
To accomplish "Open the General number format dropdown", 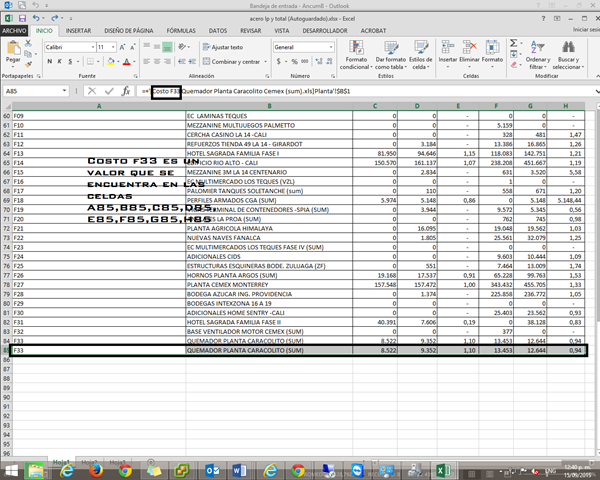I will pyautogui.click(x=331, y=47).
